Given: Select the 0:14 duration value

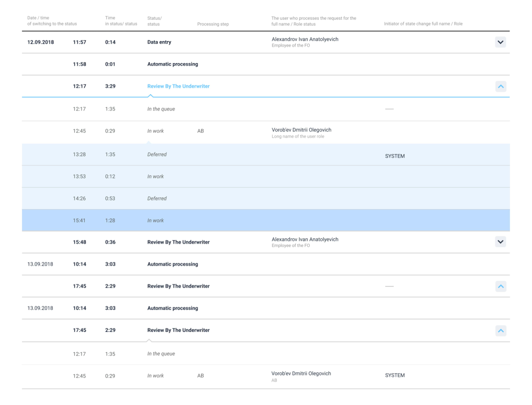Looking at the screenshot, I should tap(110, 42).
